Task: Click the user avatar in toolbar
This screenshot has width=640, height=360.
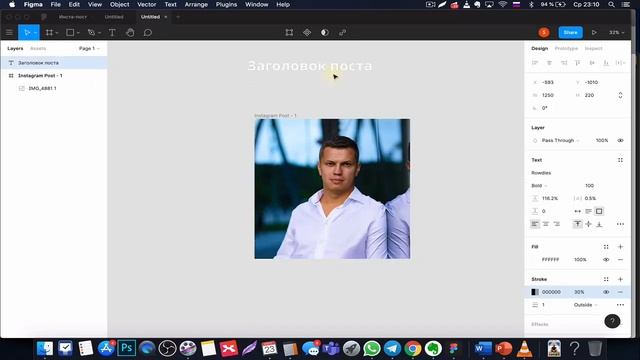Action: (x=544, y=32)
